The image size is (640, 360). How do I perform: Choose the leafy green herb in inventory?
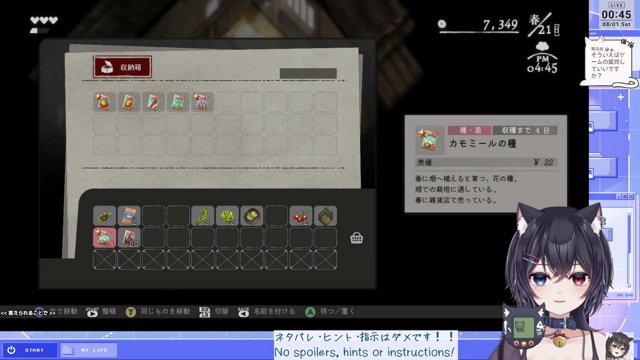[227, 216]
